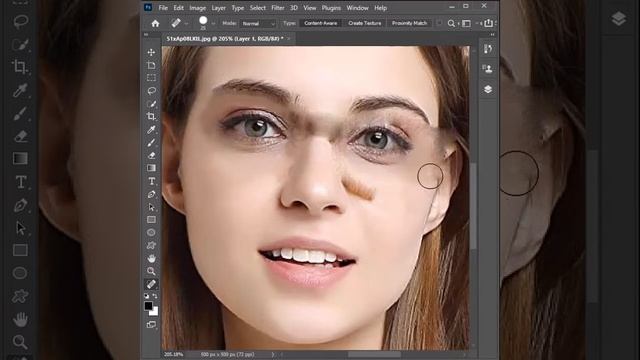Open the Edit menu
Viewport: 640px width, 360px height.
coord(178,8)
